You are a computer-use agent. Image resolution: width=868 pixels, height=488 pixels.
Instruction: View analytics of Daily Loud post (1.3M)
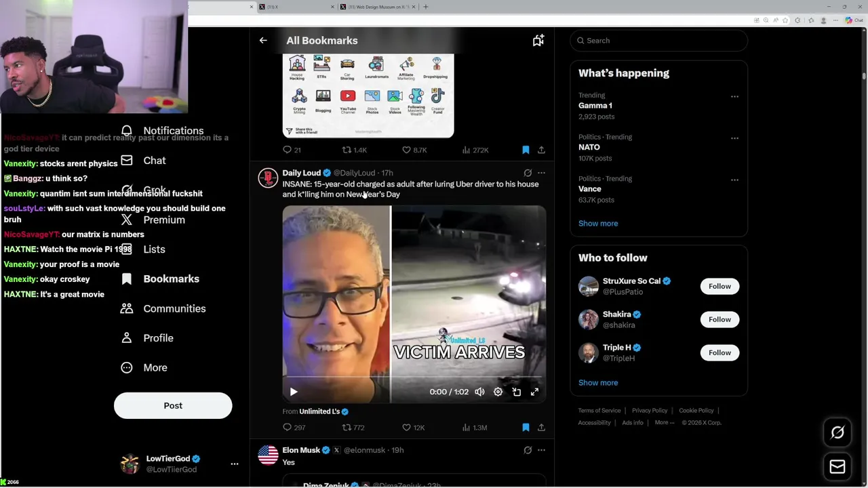[474, 428]
